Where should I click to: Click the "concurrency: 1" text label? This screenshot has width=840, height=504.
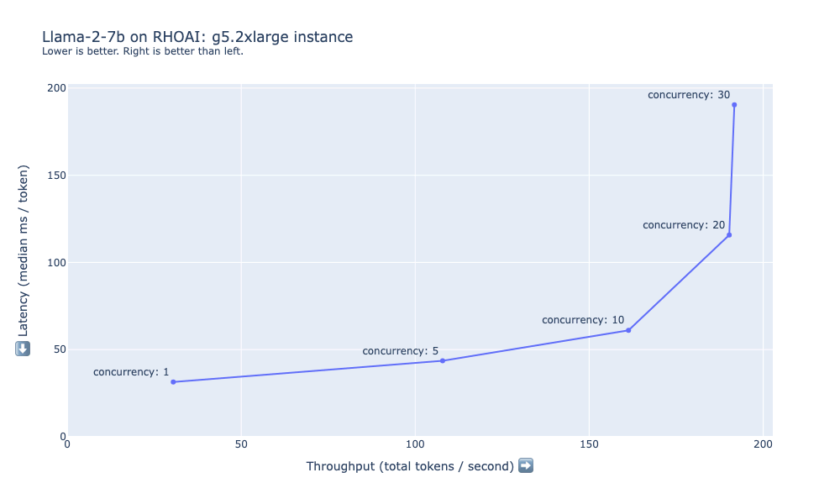131,372
